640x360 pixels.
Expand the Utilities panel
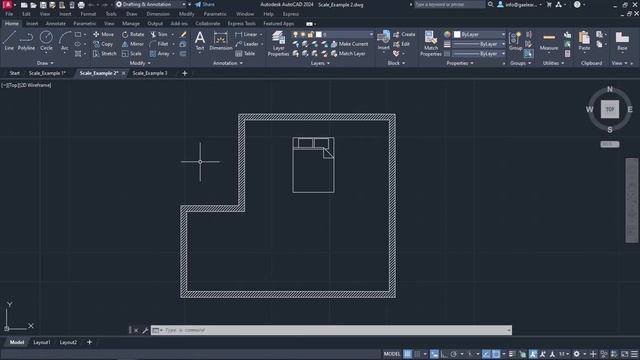pyautogui.click(x=553, y=63)
